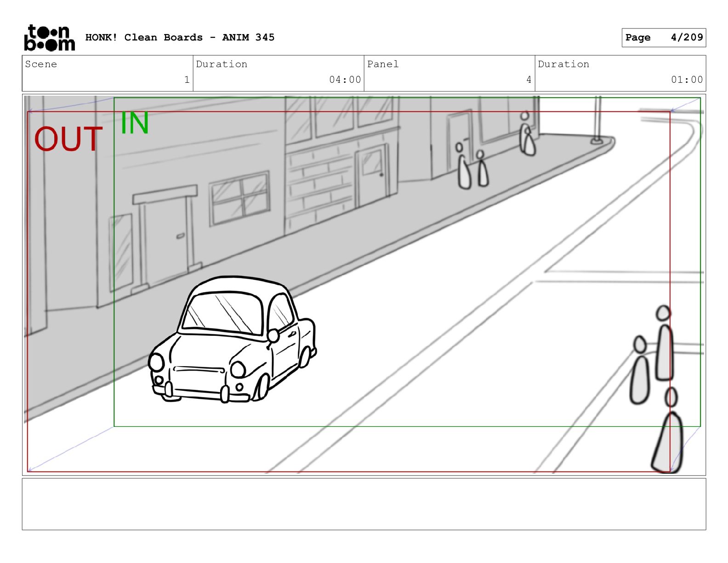Select the scene Duration 04:00 cell

tap(278, 73)
